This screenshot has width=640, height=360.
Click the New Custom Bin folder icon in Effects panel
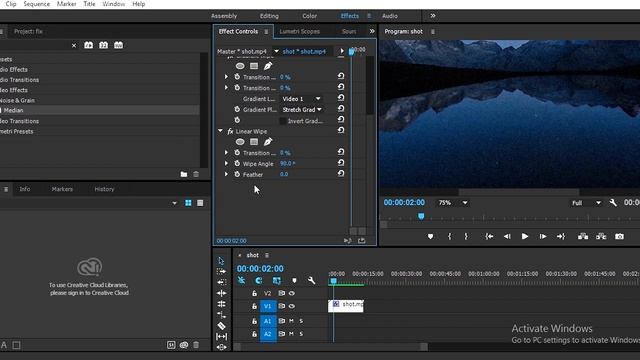point(184,174)
